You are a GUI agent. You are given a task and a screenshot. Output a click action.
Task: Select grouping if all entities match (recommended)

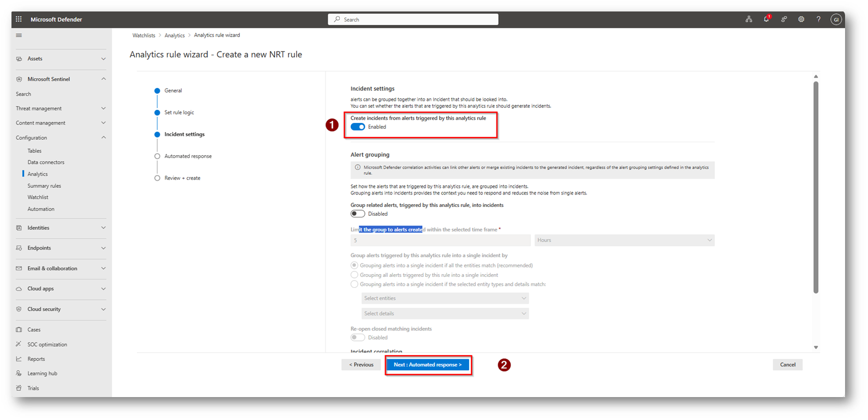point(355,265)
